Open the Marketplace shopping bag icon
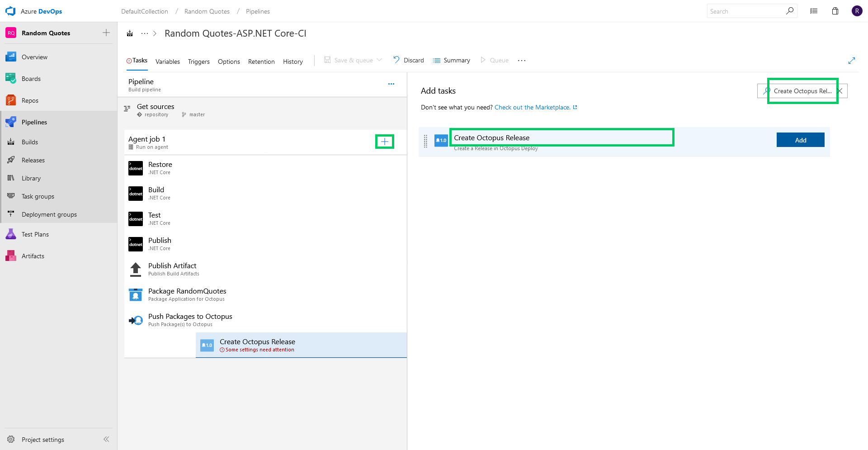868x450 pixels. click(835, 11)
